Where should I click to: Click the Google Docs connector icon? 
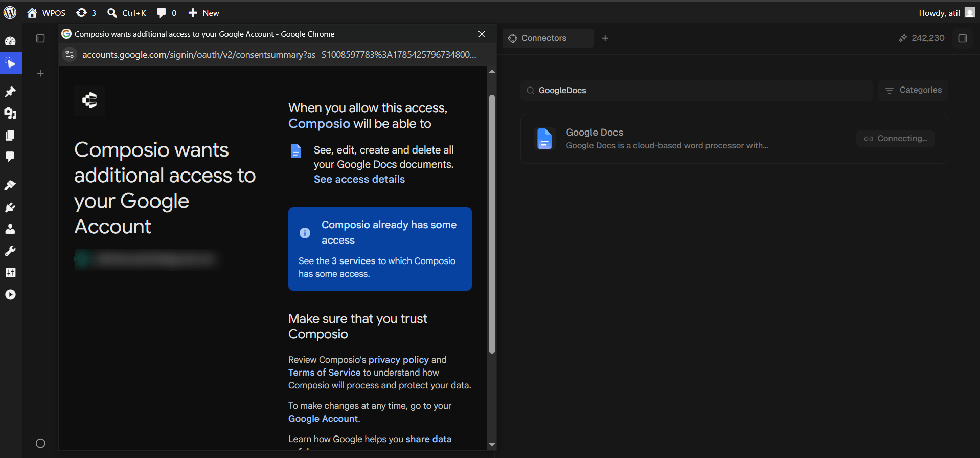[x=544, y=139]
